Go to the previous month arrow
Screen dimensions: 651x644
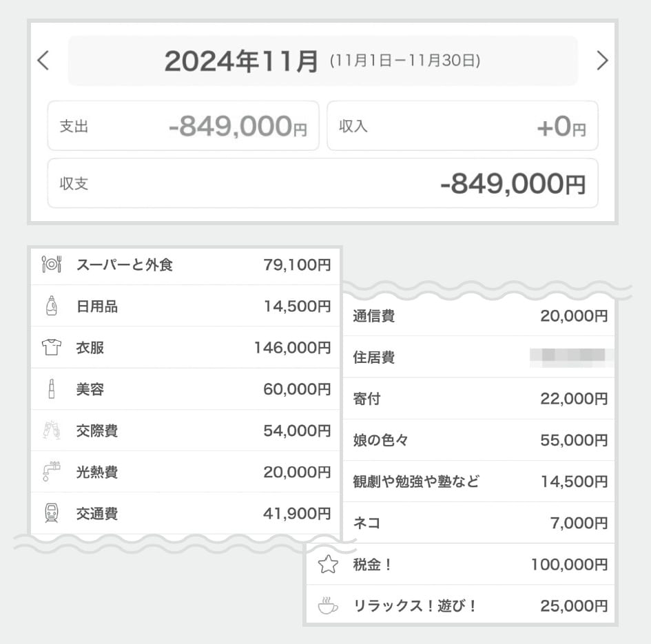click(43, 61)
